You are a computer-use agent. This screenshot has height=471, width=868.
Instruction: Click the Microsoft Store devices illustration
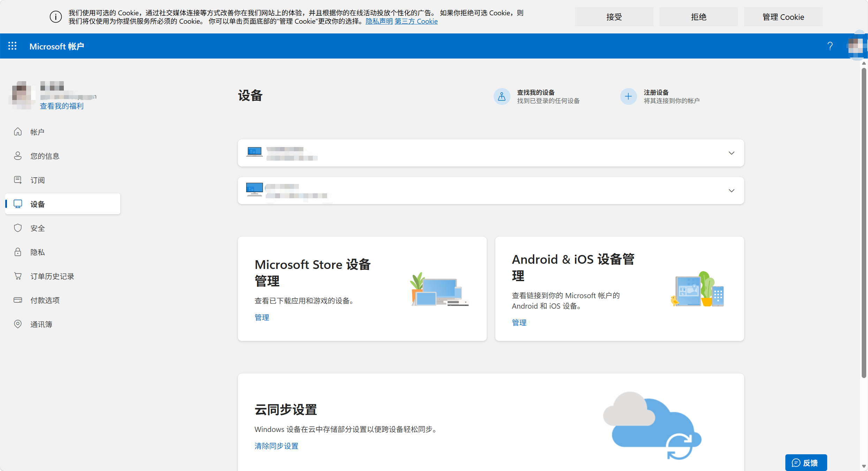point(439,289)
